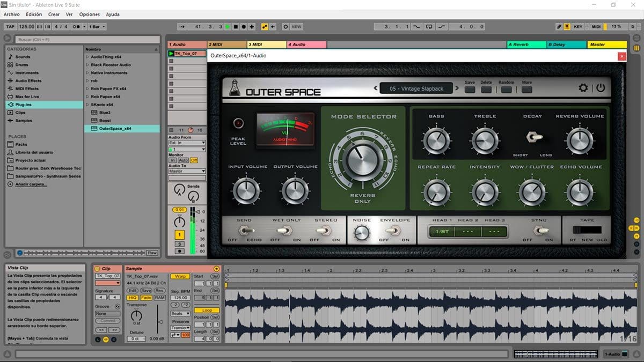The height and width of the screenshot is (362, 644).
Task: Click the TAP tempo button
Action: (x=10, y=26)
